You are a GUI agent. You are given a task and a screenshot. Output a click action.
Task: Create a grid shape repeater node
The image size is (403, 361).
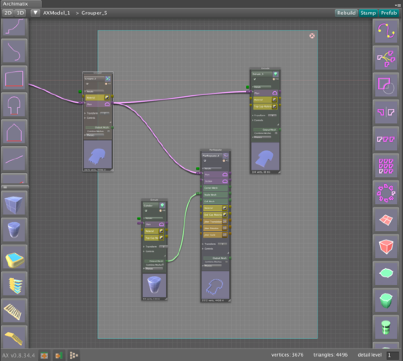pos(386,166)
